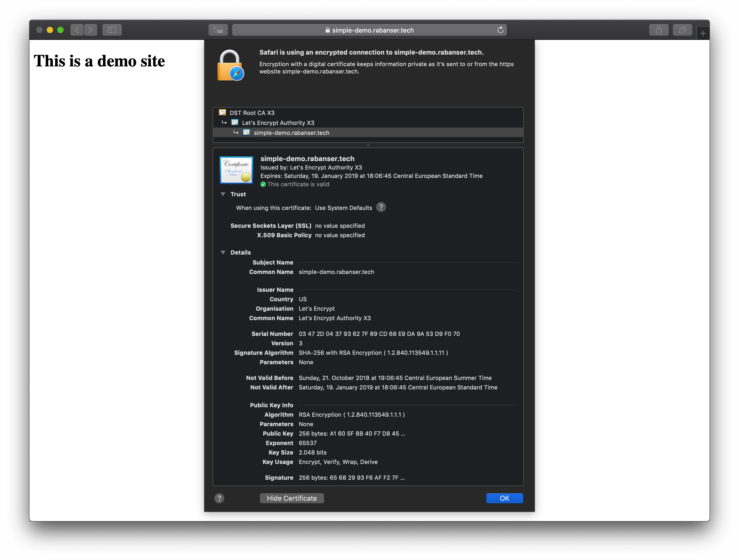Select Let's Encrypt Authority X3 in chain
This screenshot has width=739, height=560.
coord(368,123)
